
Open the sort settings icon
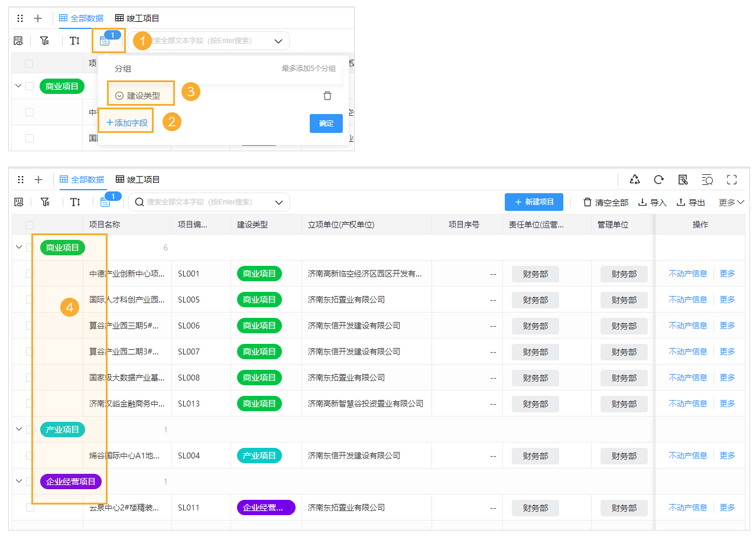[75, 202]
